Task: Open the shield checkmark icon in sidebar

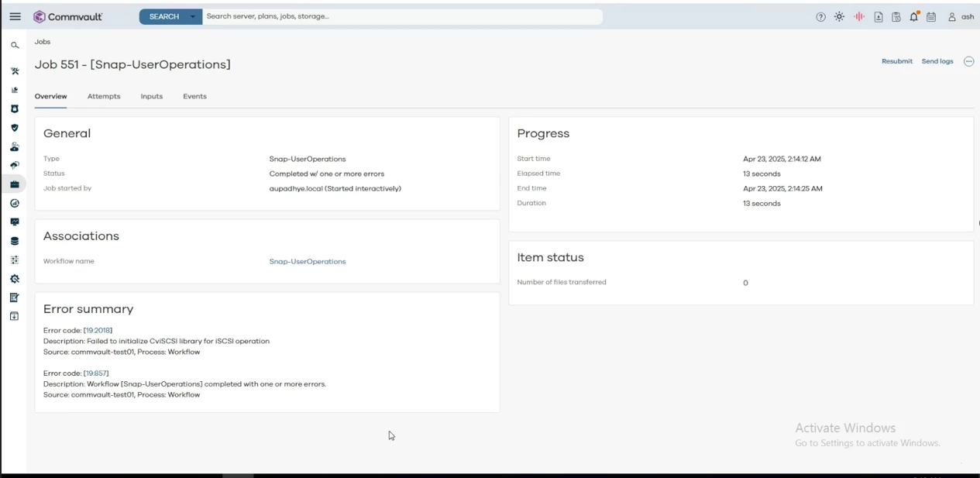Action: tap(15, 128)
